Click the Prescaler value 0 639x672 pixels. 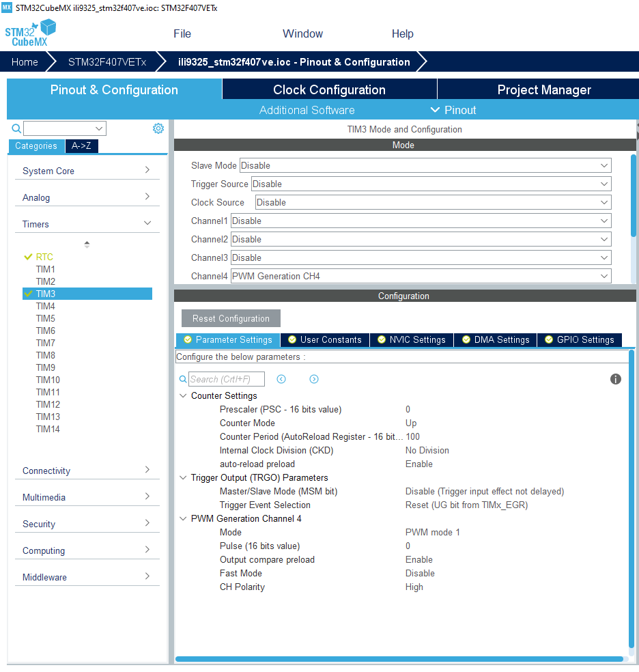coord(408,409)
